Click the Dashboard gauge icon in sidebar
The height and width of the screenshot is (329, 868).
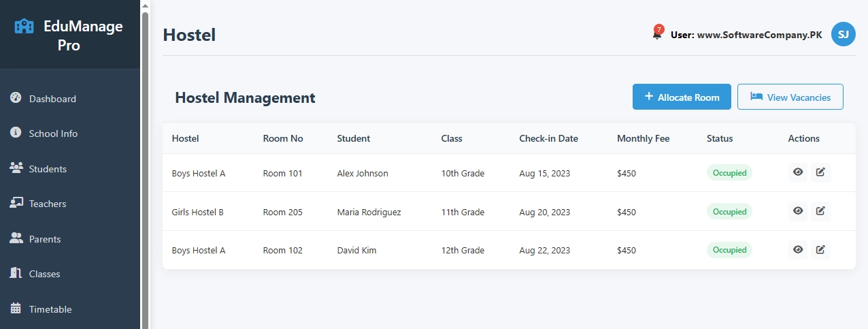coord(16,98)
